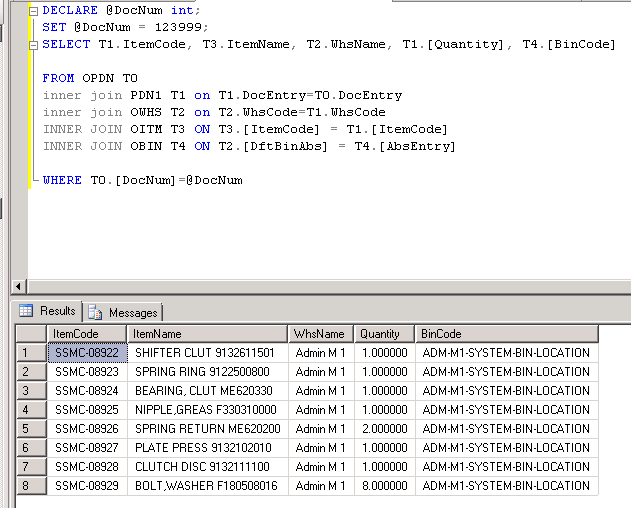Click cell PLATE PRESS 9132102010
This screenshot has width=631, height=508.
point(208,448)
